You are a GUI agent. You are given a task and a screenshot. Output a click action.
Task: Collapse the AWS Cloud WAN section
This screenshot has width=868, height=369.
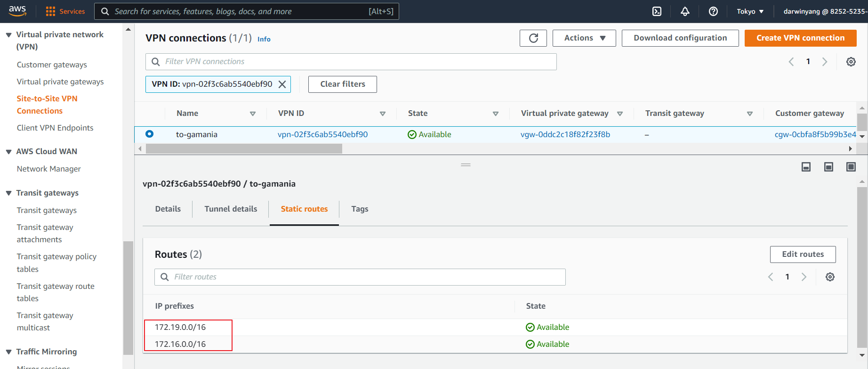[x=8, y=152]
